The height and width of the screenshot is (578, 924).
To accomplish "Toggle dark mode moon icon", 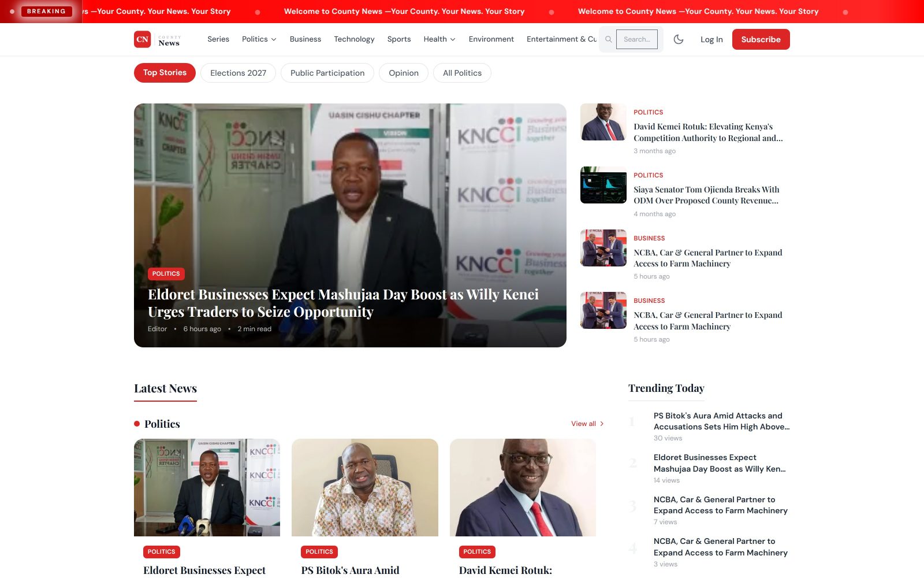I will click(679, 39).
